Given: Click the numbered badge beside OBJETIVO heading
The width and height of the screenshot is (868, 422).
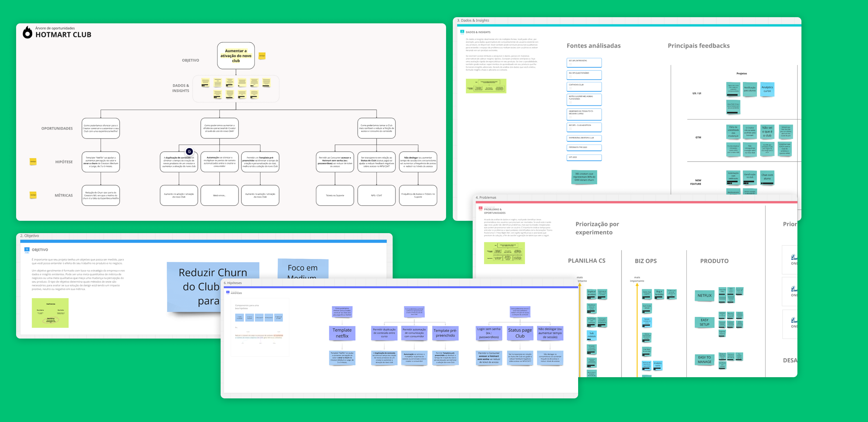Looking at the screenshot, I should coord(27,249).
